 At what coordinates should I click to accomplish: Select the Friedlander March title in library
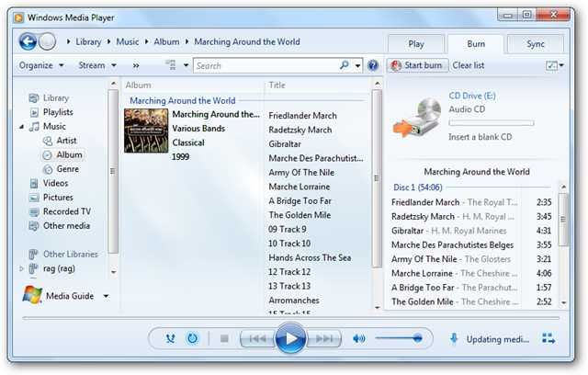pos(302,116)
